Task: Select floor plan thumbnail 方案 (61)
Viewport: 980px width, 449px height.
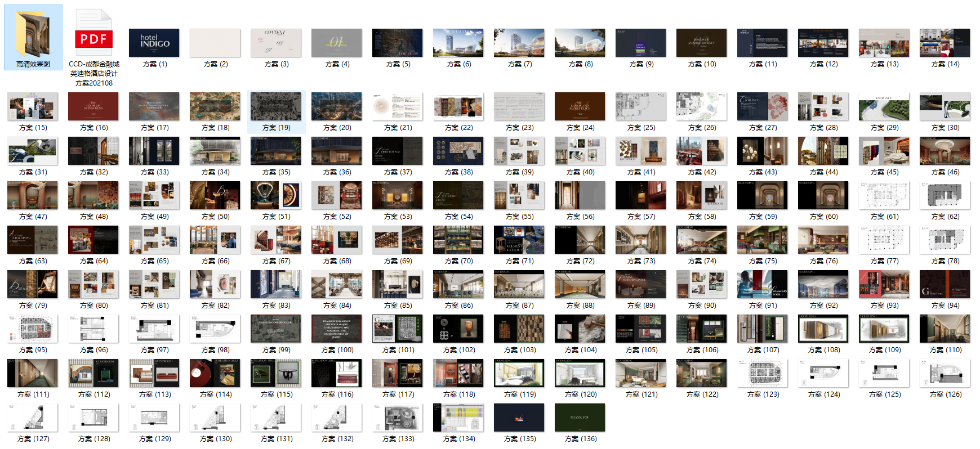Action: click(x=884, y=195)
